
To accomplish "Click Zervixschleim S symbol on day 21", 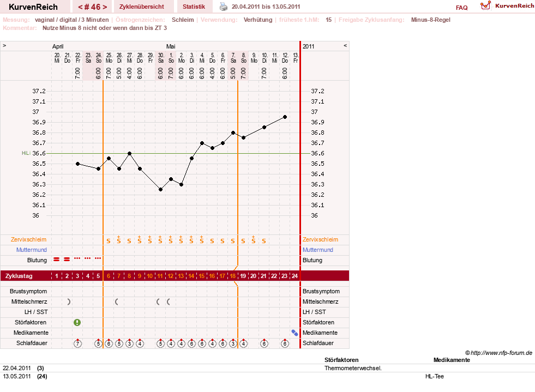I will [x=264, y=241].
